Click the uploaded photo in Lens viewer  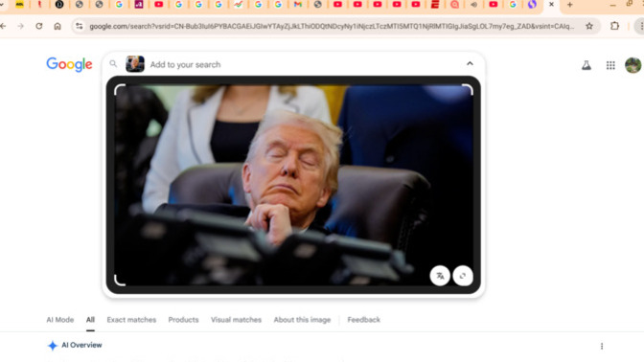[x=293, y=185]
